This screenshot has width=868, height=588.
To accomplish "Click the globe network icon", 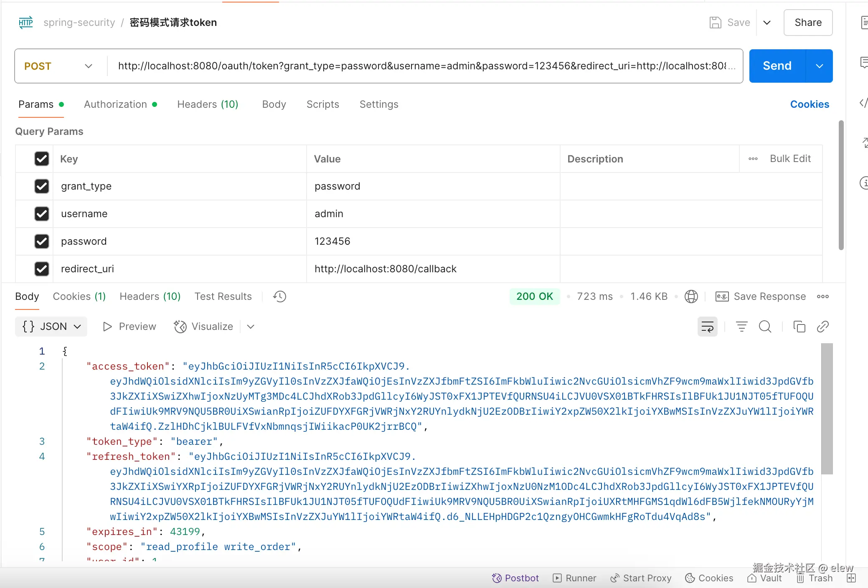I will [691, 297].
